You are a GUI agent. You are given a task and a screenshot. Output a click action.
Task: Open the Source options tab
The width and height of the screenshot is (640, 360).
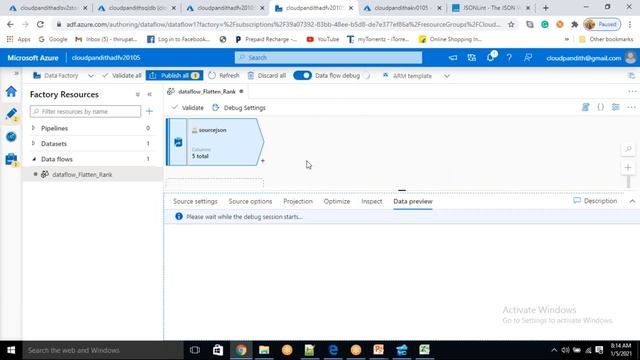point(250,201)
